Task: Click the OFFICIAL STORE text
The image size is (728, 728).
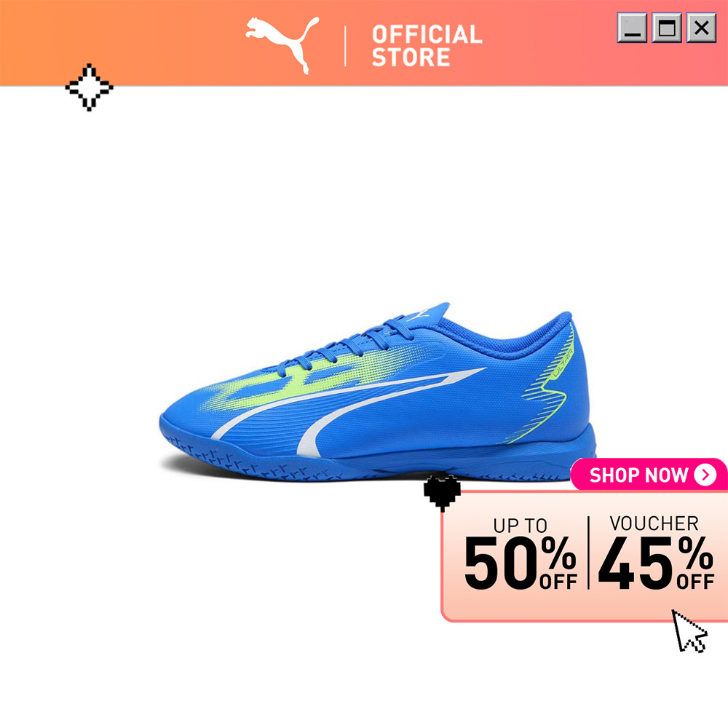Action: 427,46
